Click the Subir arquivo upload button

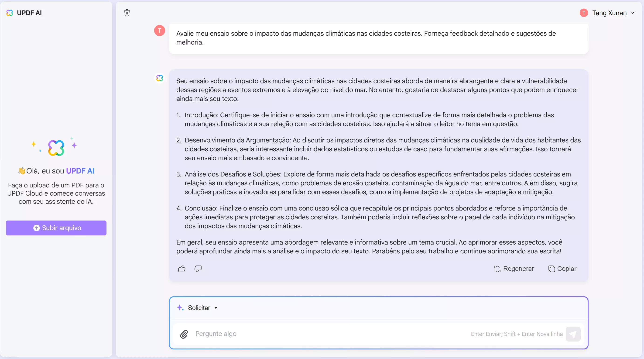point(56,228)
